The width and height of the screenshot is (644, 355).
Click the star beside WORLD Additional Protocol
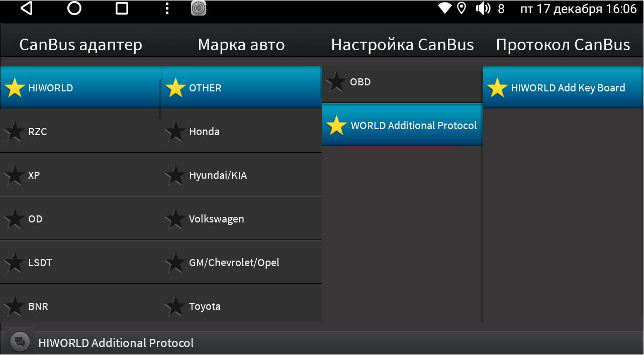click(336, 126)
